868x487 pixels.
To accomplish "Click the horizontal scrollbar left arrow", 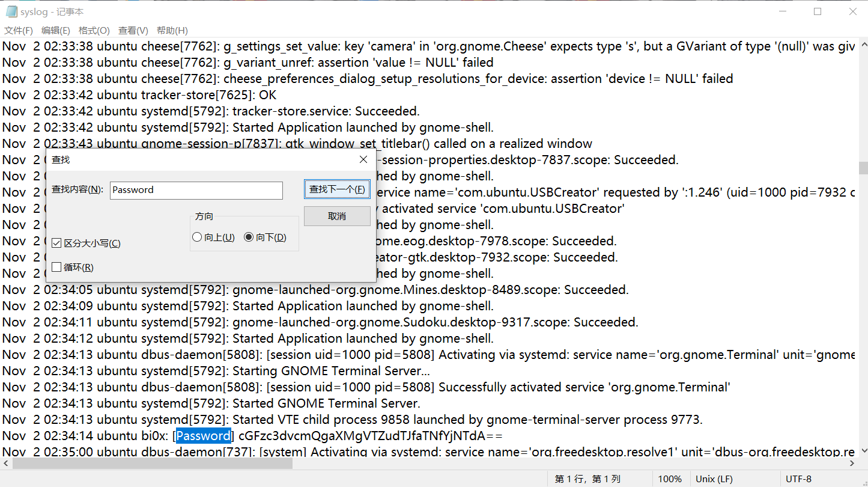I will 5,464.
